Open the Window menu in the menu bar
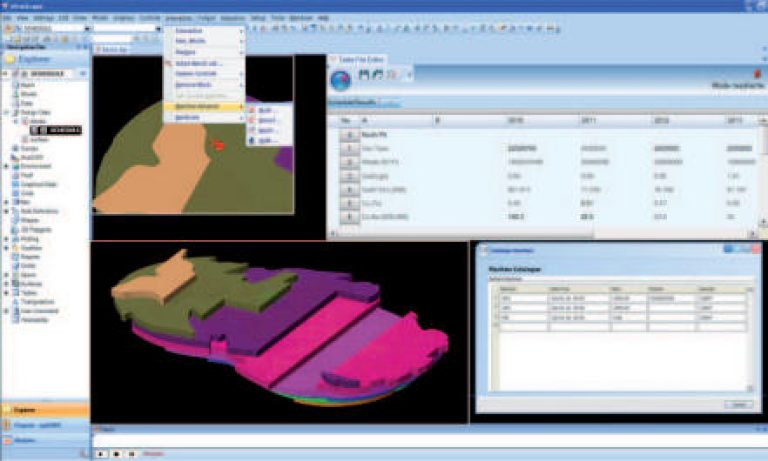 pyautogui.click(x=298, y=18)
